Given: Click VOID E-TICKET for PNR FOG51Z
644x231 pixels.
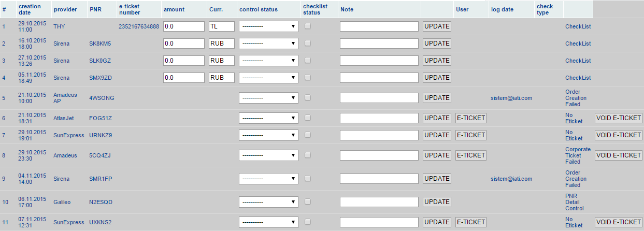Looking at the screenshot, I should point(619,118).
